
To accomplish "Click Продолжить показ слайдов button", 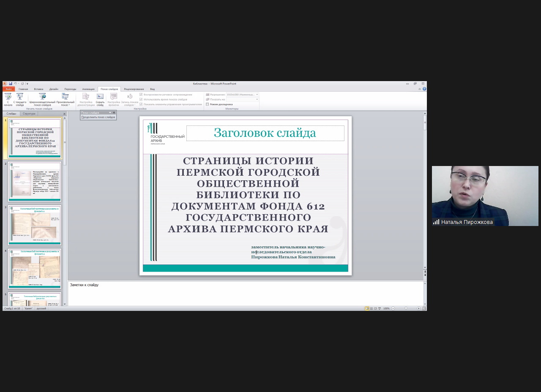I will (98, 117).
